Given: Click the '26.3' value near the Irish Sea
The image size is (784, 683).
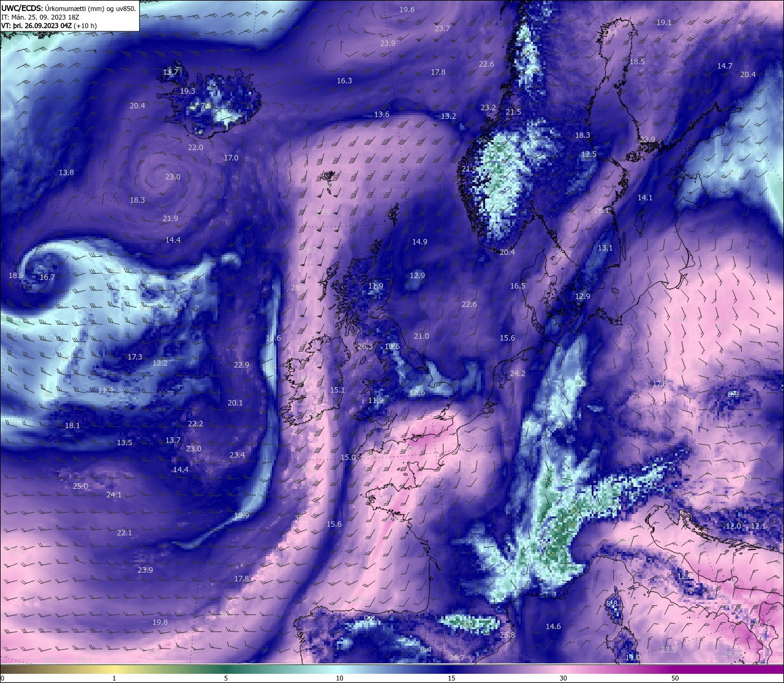Looking at the screenshot, I should click(365, 347).
